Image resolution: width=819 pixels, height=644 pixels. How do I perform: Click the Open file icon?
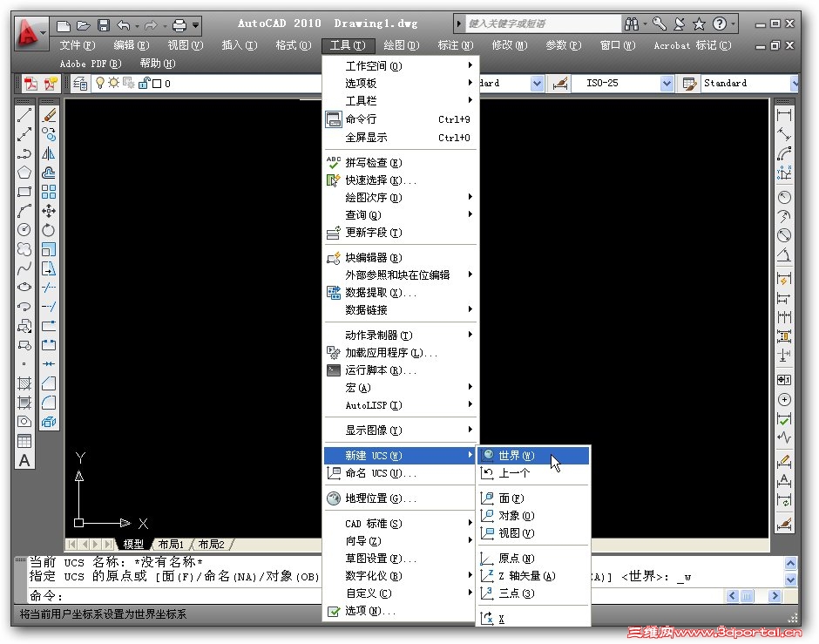coord(83,25)
